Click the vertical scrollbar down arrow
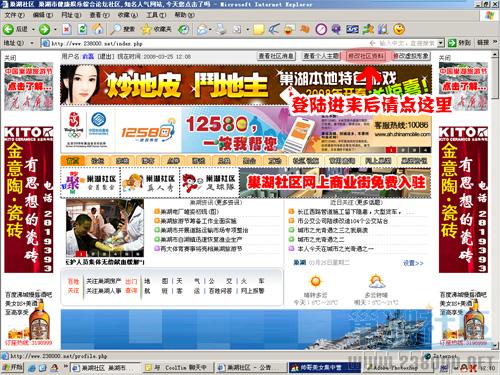The width and height of the screenshot is (500, 375). click(494, 346)
